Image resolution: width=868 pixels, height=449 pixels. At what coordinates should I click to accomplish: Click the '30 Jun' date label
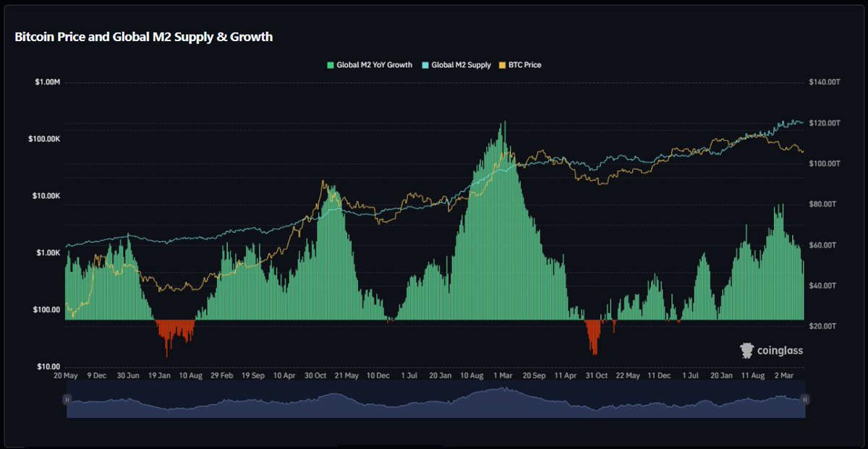click(x=128, y=376)
